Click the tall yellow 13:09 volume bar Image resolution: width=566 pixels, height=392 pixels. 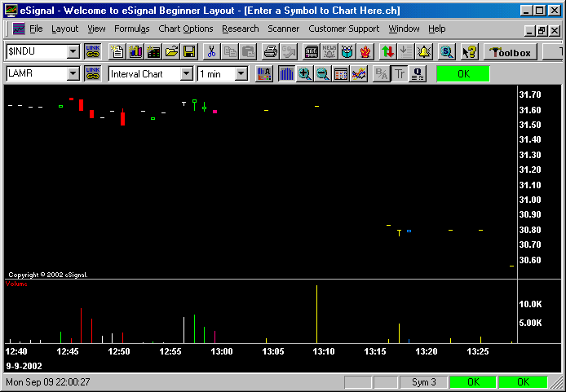pos(316,314)
